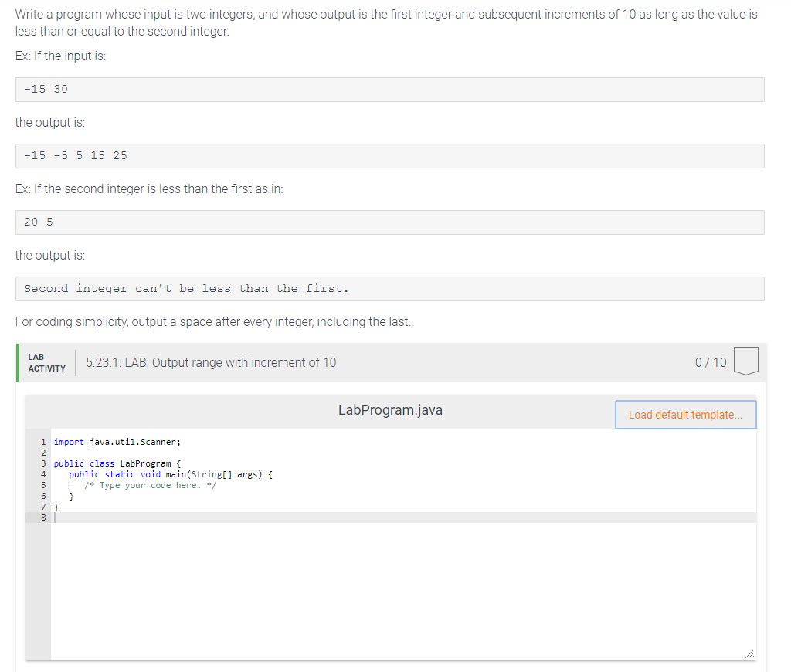Screen dimensions: 791x672
Task: Click the empty completion checkbox by the score
Action: [746, 360]
